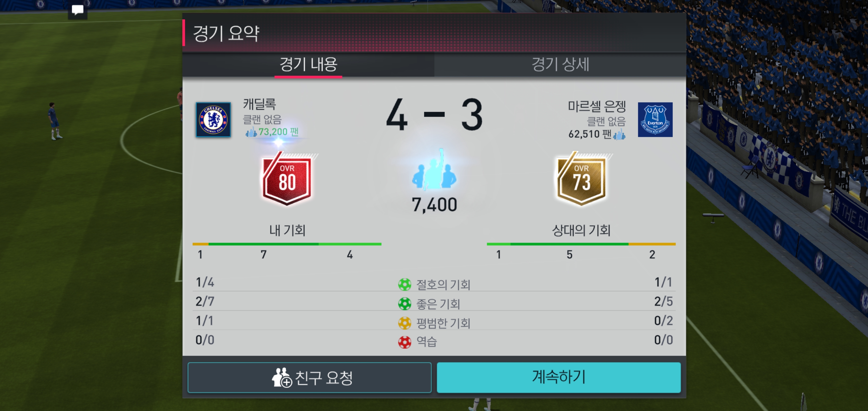Click the yellow ball icon beside 평범한 기회

404,323
